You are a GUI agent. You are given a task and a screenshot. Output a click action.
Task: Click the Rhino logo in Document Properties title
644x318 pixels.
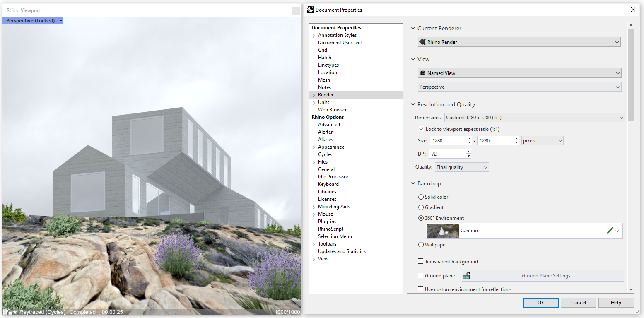[310, 10]
